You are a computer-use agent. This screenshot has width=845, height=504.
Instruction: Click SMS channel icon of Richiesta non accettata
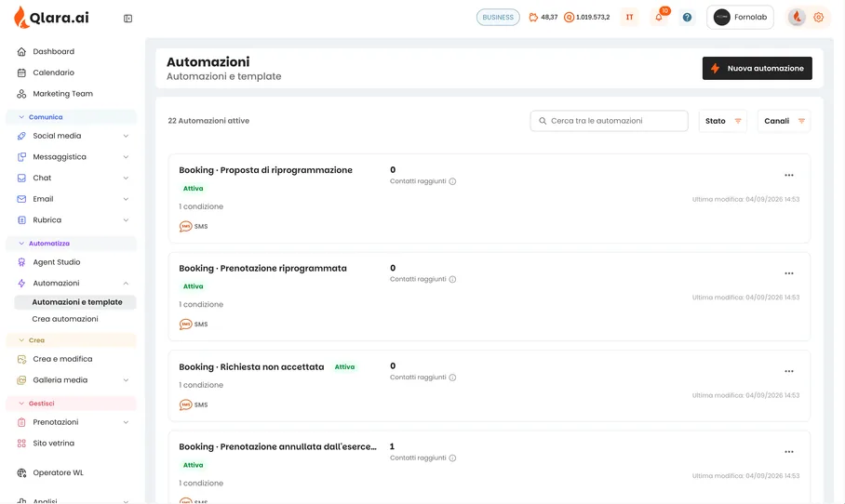click(185, 405)
